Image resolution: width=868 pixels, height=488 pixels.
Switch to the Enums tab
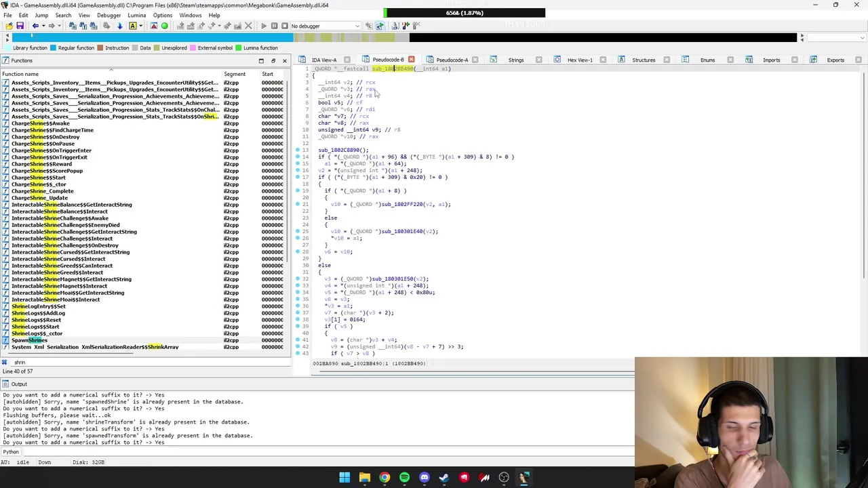tap(707, 60)
